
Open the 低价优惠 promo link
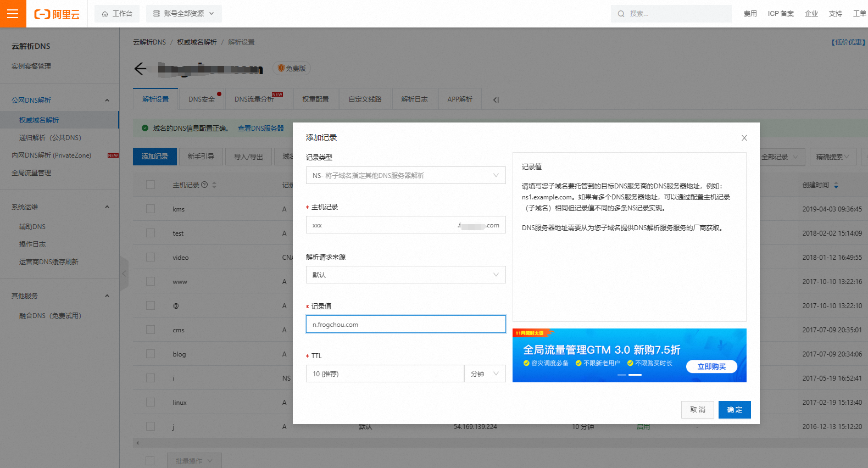tap(849, 42)
